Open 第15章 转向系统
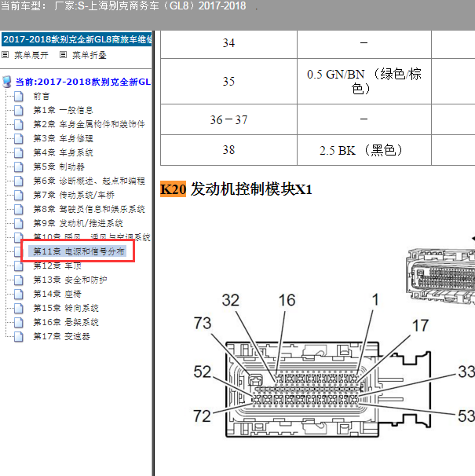 (x=66, y=308)
